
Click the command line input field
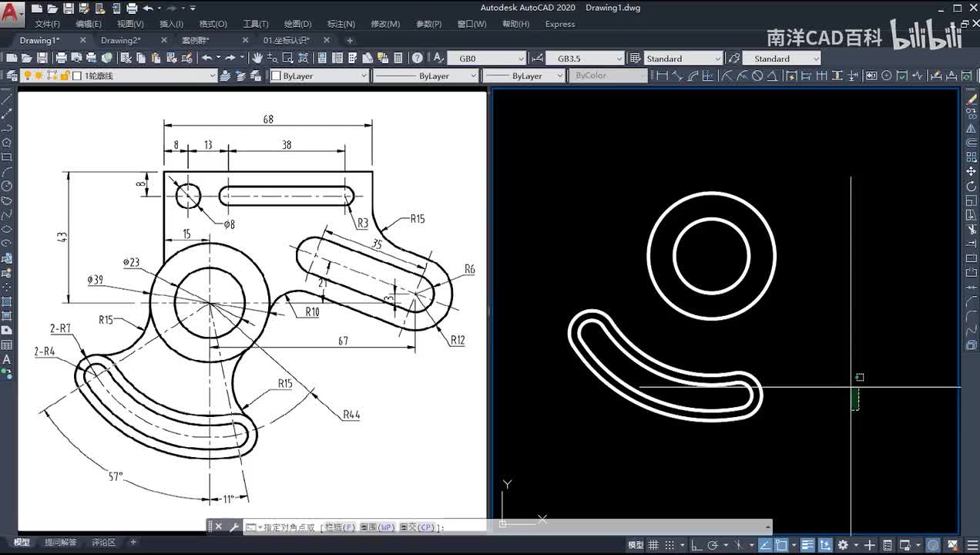pyautogui.click(x=508, y=527)
